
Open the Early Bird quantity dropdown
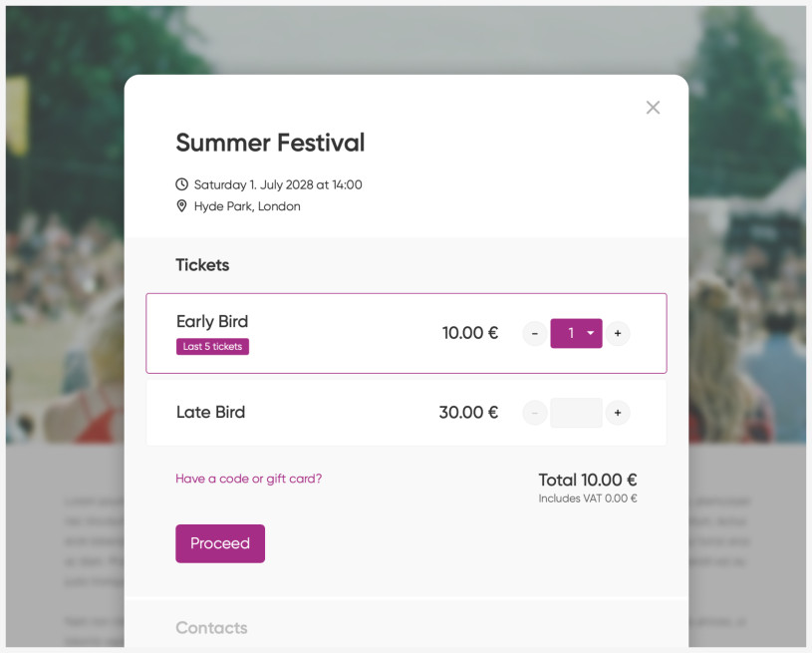point(577,333)
